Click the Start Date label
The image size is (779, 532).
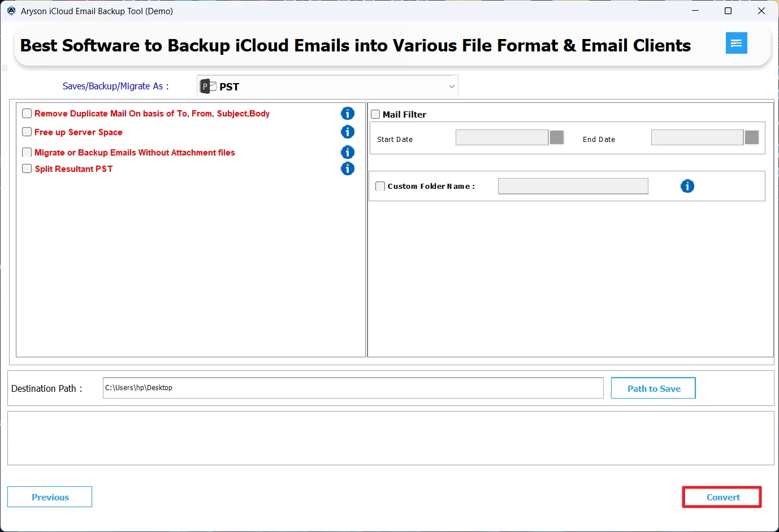[x=395, y=139]
